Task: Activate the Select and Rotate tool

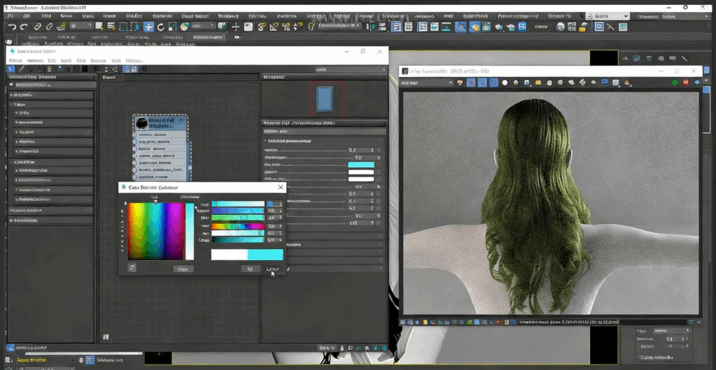Action: 161,27
